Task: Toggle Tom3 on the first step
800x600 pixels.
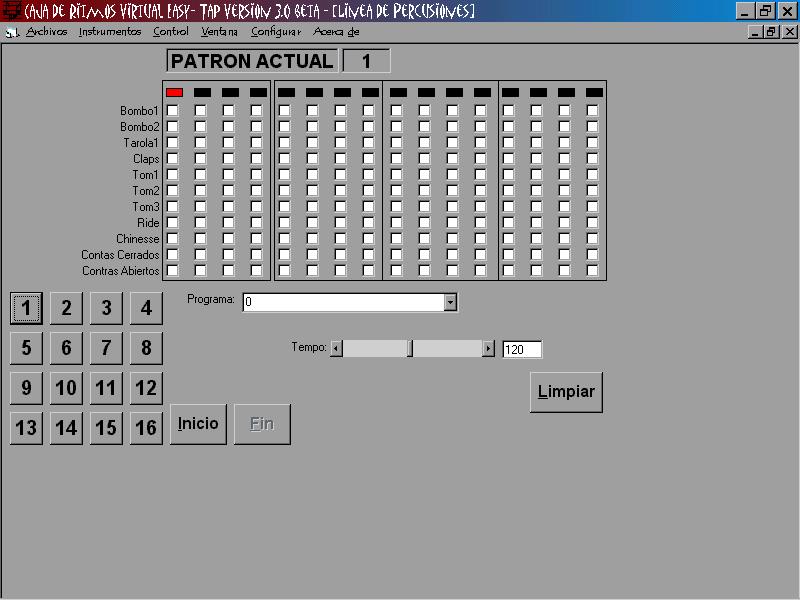Action: (173, 207)
